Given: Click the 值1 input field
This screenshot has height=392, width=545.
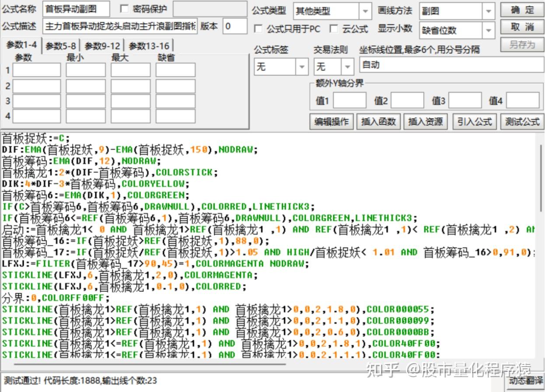Looking at the screenshot, I should click(x=349, y=100).
